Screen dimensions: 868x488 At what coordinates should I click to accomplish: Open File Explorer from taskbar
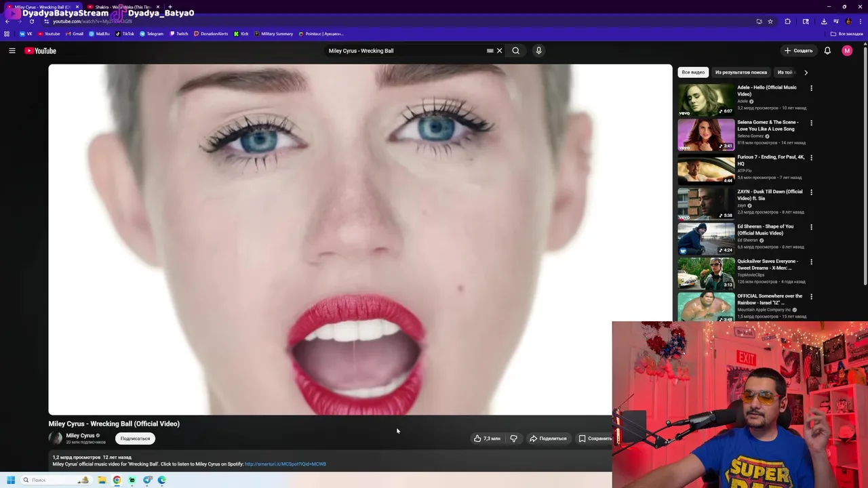(x=102, y=480)
